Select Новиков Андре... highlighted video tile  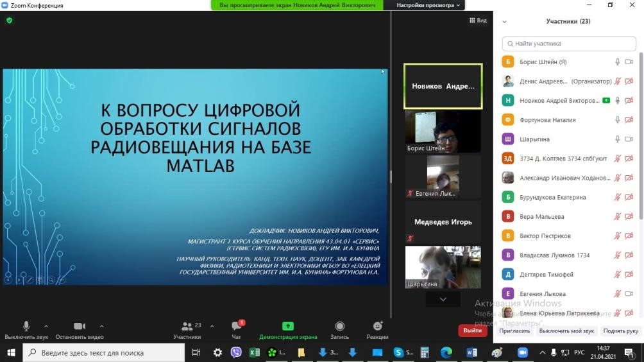[x=443, y=86]
